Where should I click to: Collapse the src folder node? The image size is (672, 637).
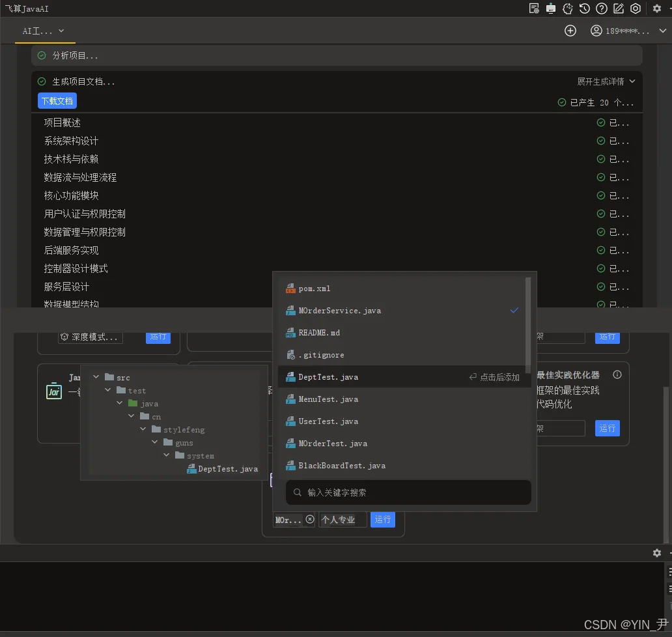pos(96,377)
